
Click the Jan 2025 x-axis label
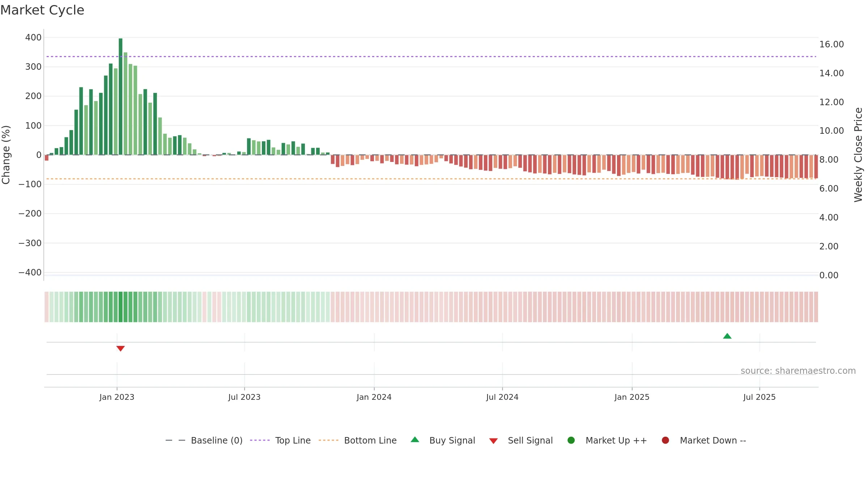pos(632,397)
